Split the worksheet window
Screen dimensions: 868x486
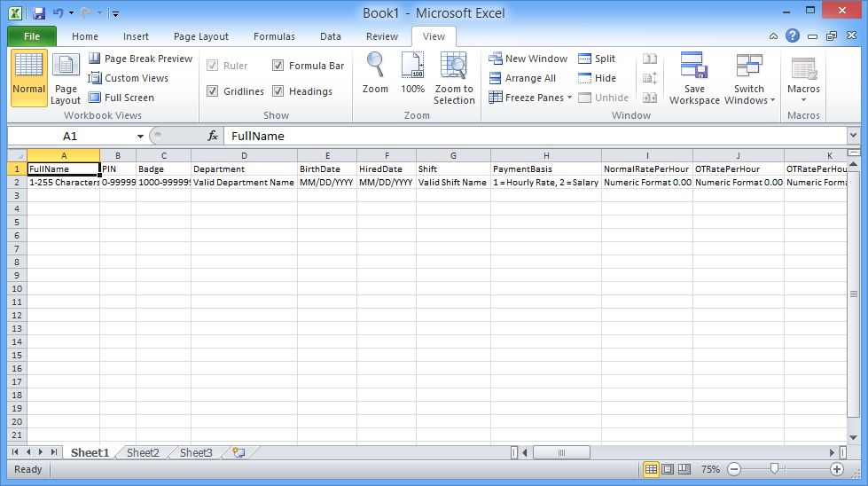(x=597, y=59)
